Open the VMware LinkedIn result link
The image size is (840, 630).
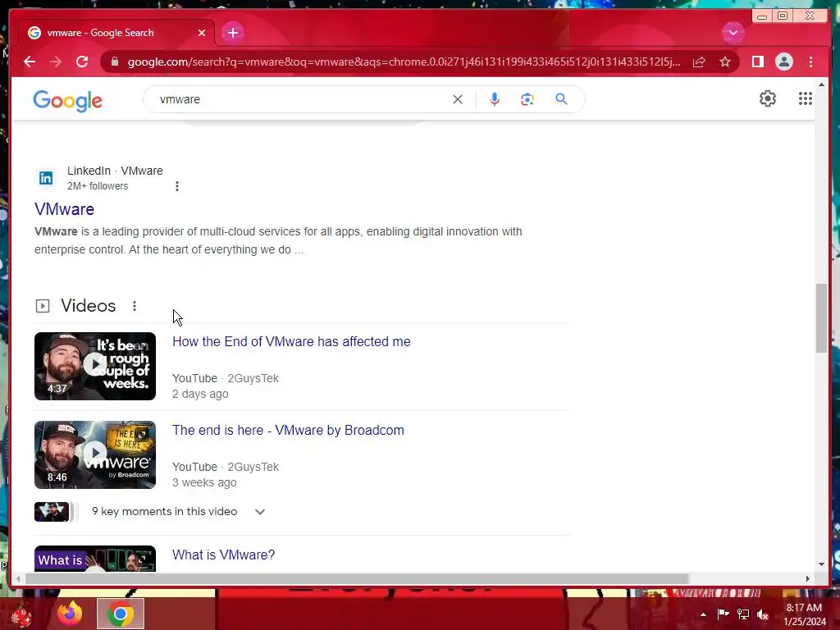pyautogui.click(x=64, y=209)
